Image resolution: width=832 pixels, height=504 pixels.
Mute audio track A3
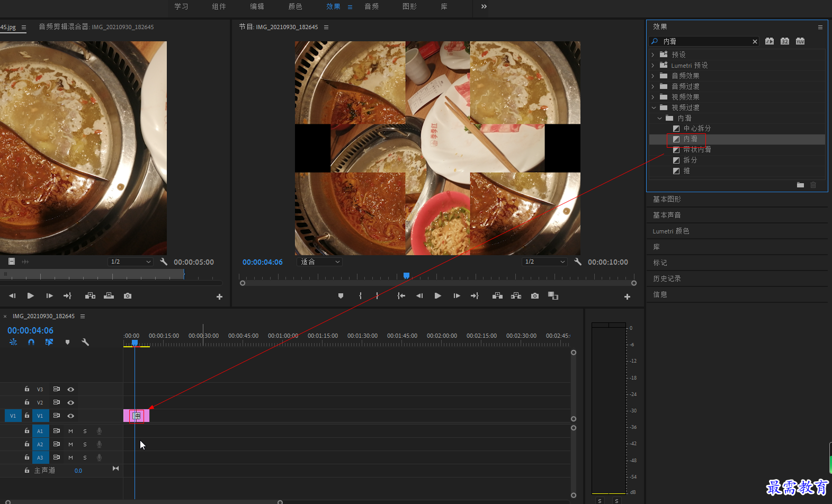click(70, 457)
